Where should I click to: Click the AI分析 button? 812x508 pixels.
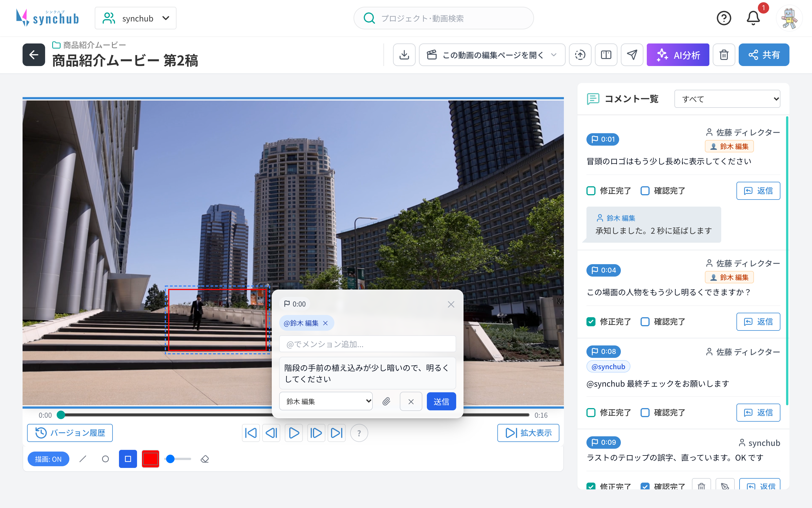coord(678,55)
